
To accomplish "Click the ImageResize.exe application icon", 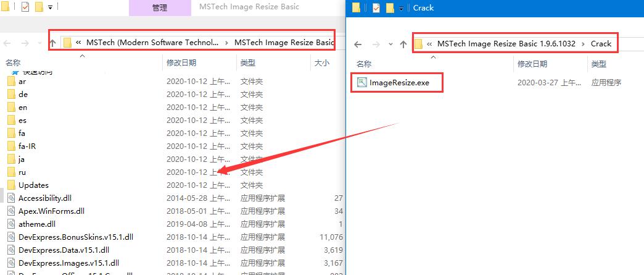I will point(362,82).
